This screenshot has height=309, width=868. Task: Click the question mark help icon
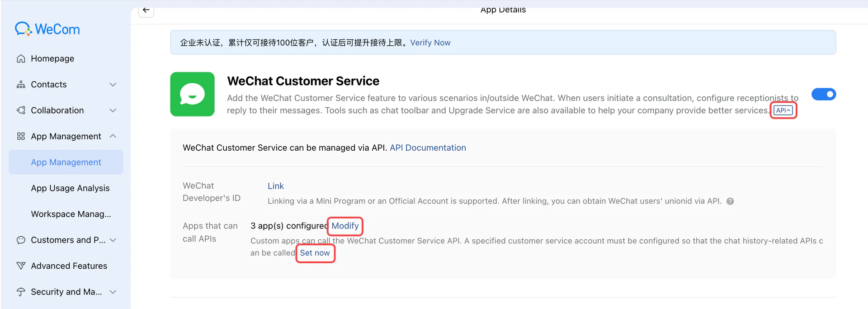tap(730, 201)
